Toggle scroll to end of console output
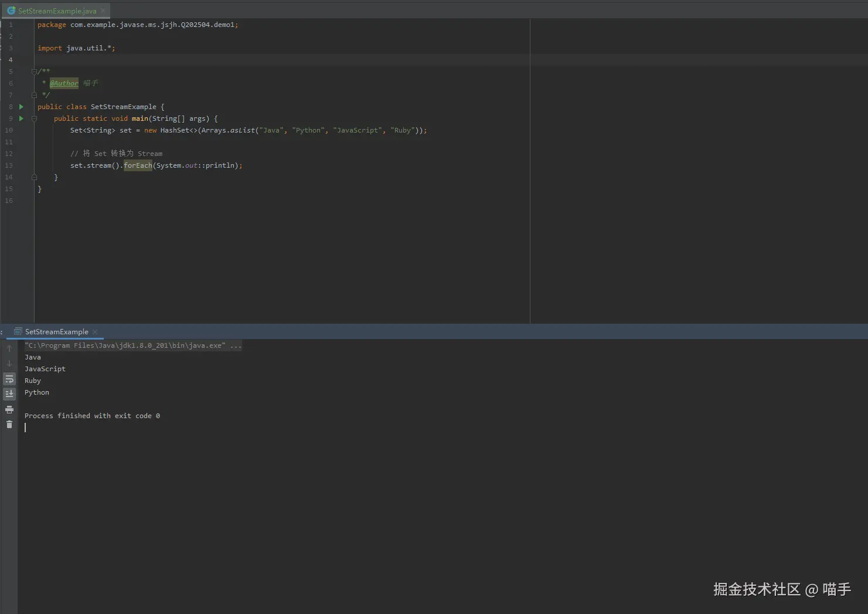The image size is (868, 614). pos(9,394)
